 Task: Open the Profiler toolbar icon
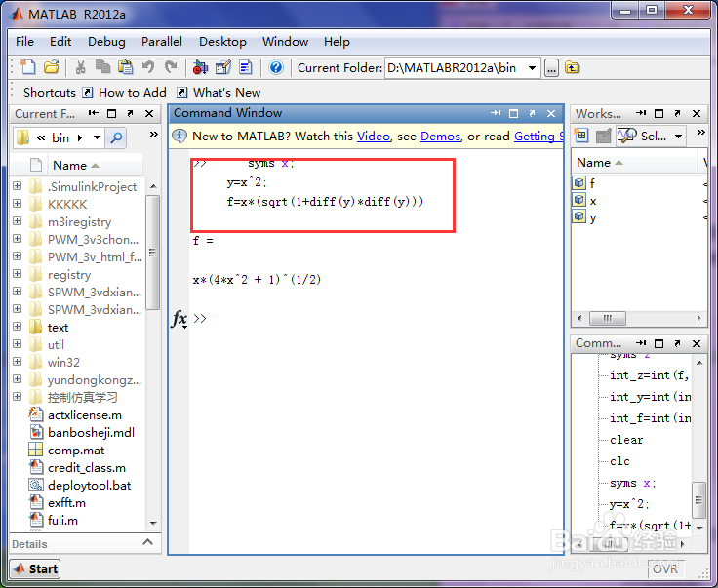pos(246,67)
